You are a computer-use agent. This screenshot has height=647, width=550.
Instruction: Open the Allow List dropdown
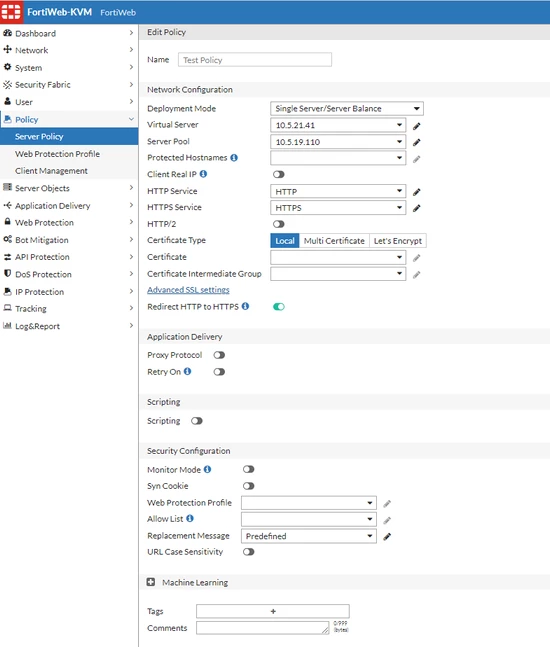(x=309, y=519)
